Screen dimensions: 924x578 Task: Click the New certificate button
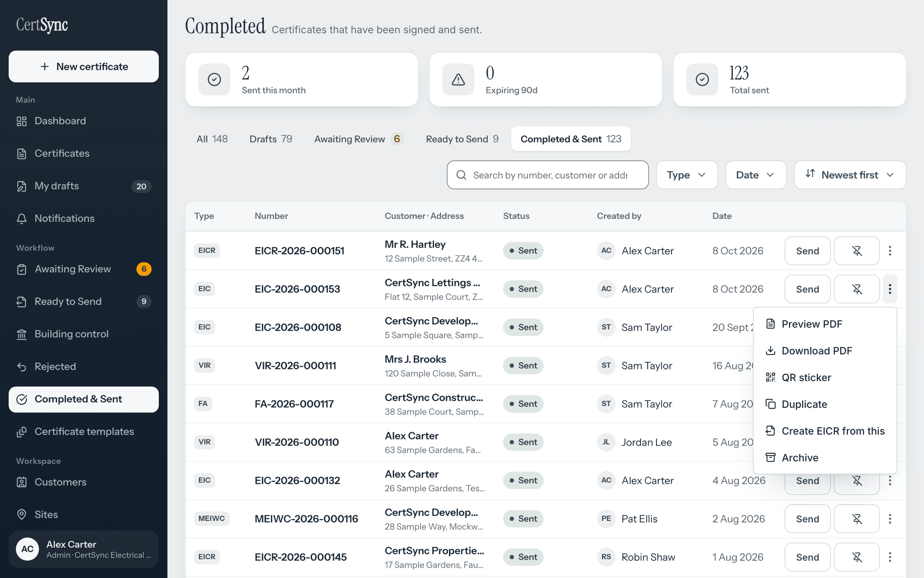point(83,66)
